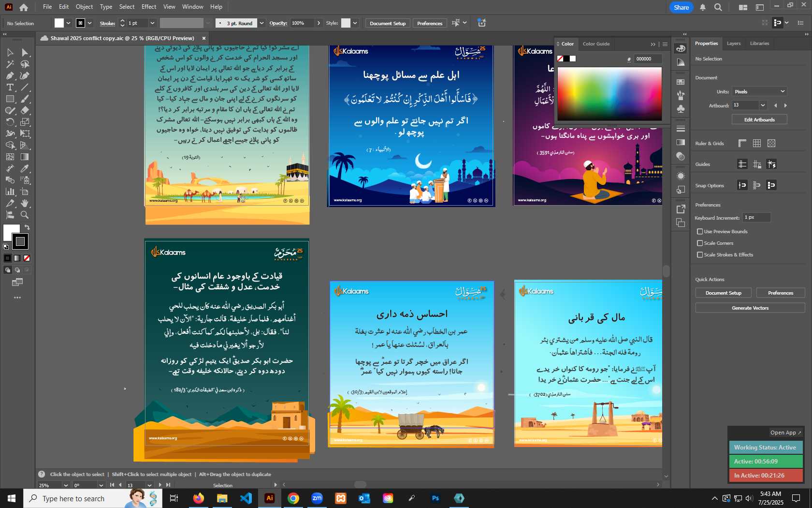Viewport: 812px width, 508px height.
Task: Open the stroke weight dropdown
Action: pyautogui.click(x=152, y=23)
